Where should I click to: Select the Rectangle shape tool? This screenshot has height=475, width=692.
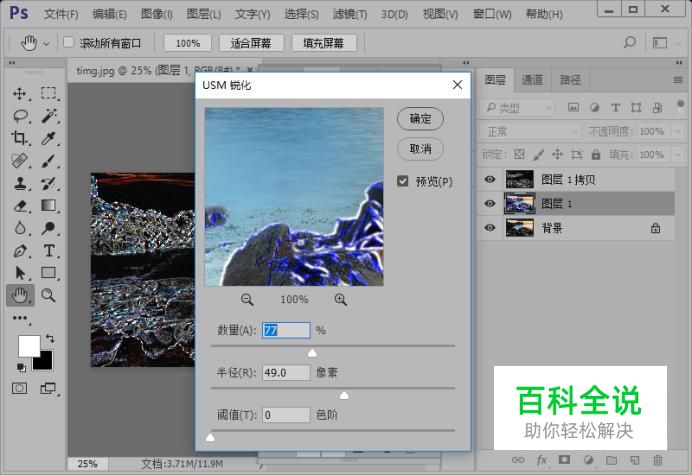click(x=49, y=273)
